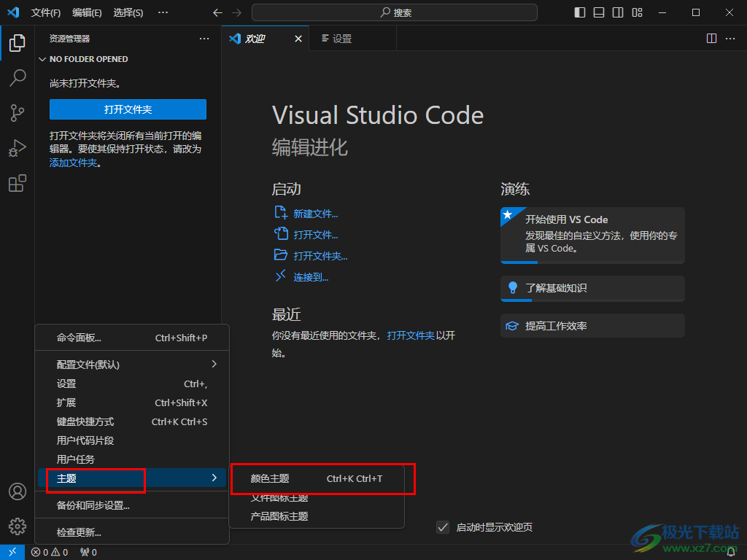Click the ports indicator in status bar
The height and width of the screenshot is (560, 747).
[88, 553]
